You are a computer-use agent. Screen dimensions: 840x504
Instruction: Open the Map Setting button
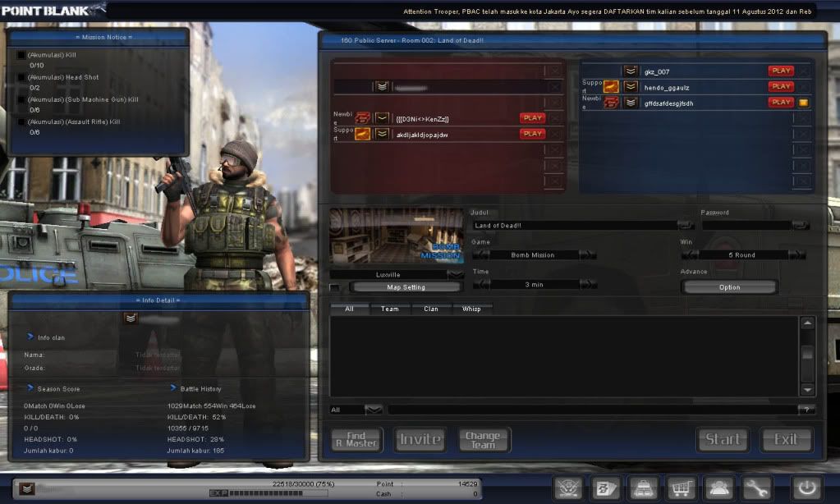click(406, 287)
